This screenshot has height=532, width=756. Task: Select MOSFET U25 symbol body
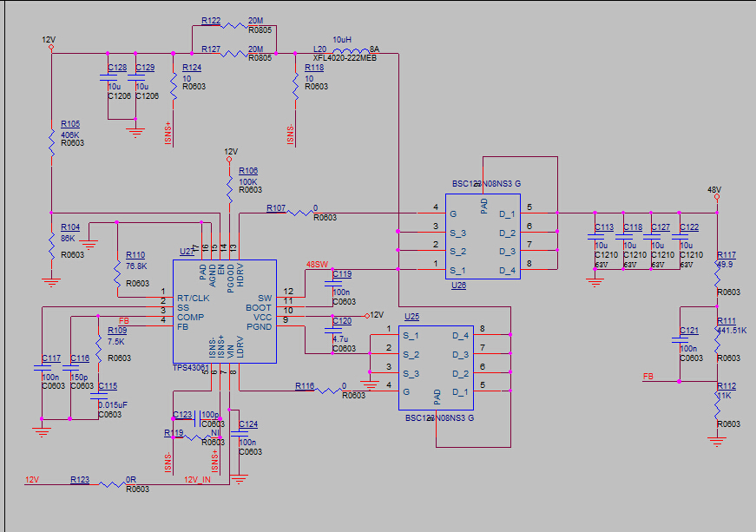click(x=436, y=368)
